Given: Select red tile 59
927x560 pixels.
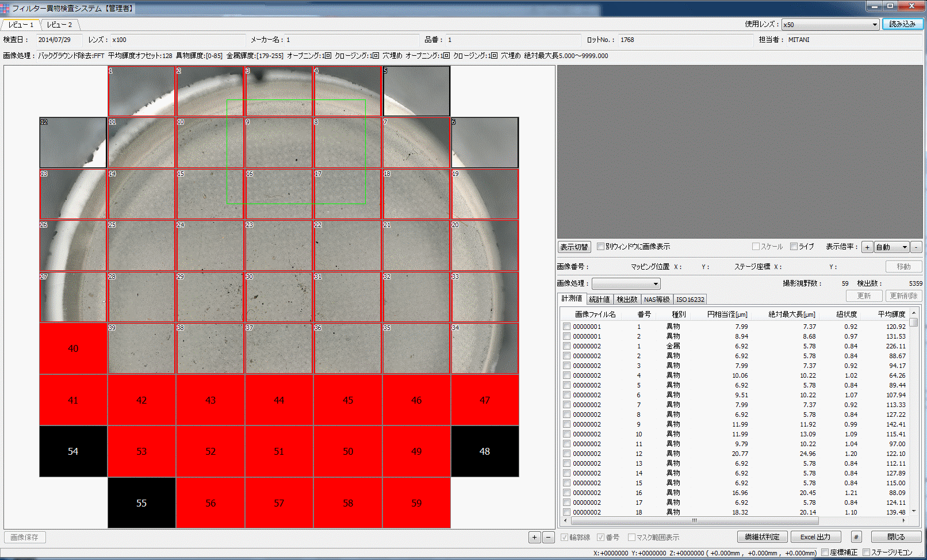Looking at the screenshot, I should click(416, 503).
